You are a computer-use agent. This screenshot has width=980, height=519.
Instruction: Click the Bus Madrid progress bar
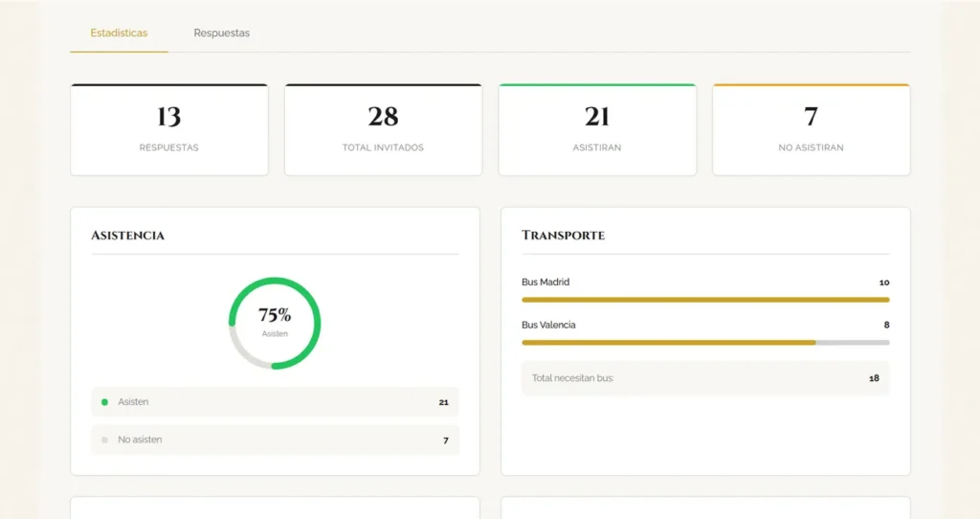[705, 300]
